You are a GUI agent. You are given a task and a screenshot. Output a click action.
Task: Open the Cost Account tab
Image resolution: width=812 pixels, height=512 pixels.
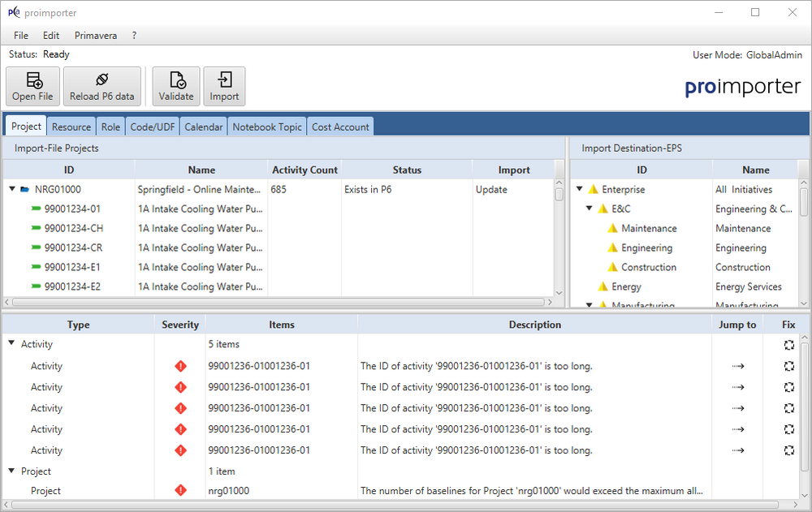[x=340, y=127]
